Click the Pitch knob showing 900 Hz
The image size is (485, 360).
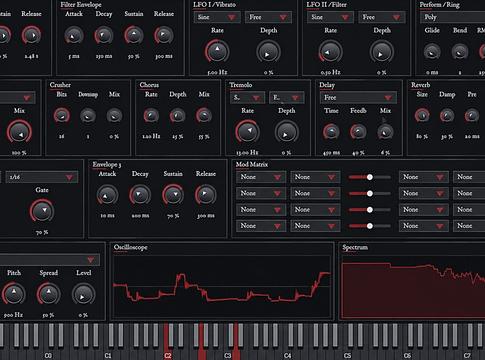pos(14,294)
